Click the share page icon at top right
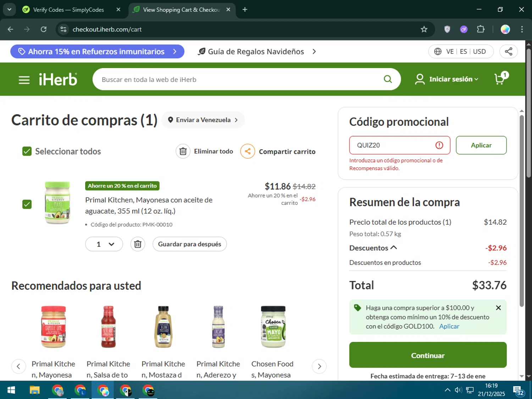This screenshot has width=532, height=399. click(x=509, y=51)
